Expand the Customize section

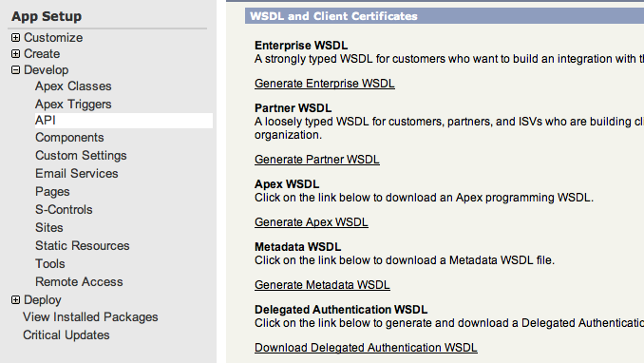(15, 37)
